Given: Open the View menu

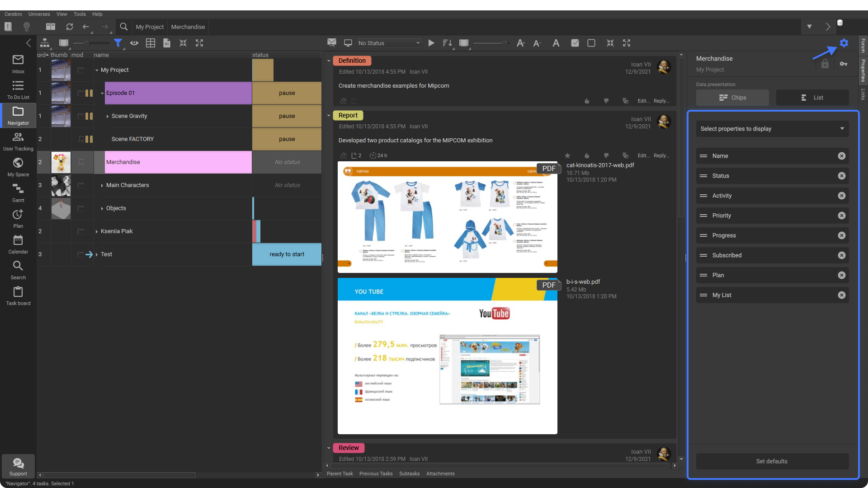Looking at the screenshot, I should pos(62,14).
